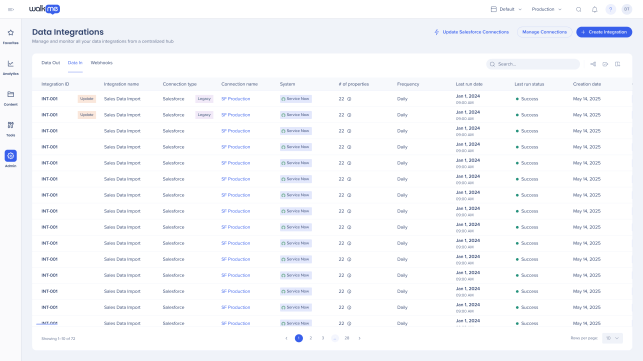The image size is (643, 361).
Task: Toggle the column layout icon above table
Action: (618, 64)
